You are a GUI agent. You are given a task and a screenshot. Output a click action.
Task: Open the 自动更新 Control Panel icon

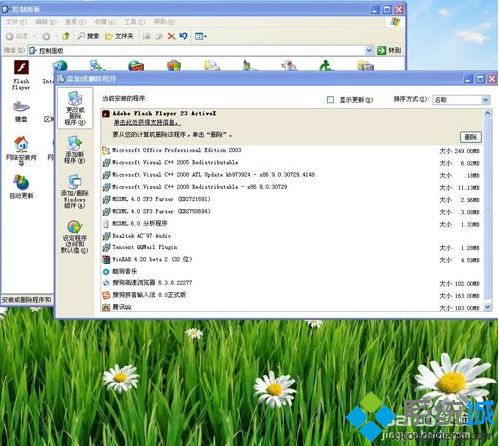(21, 187)
